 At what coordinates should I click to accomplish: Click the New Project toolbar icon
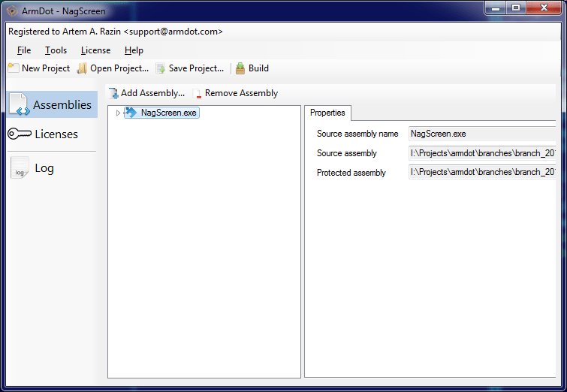coord(14,68)
